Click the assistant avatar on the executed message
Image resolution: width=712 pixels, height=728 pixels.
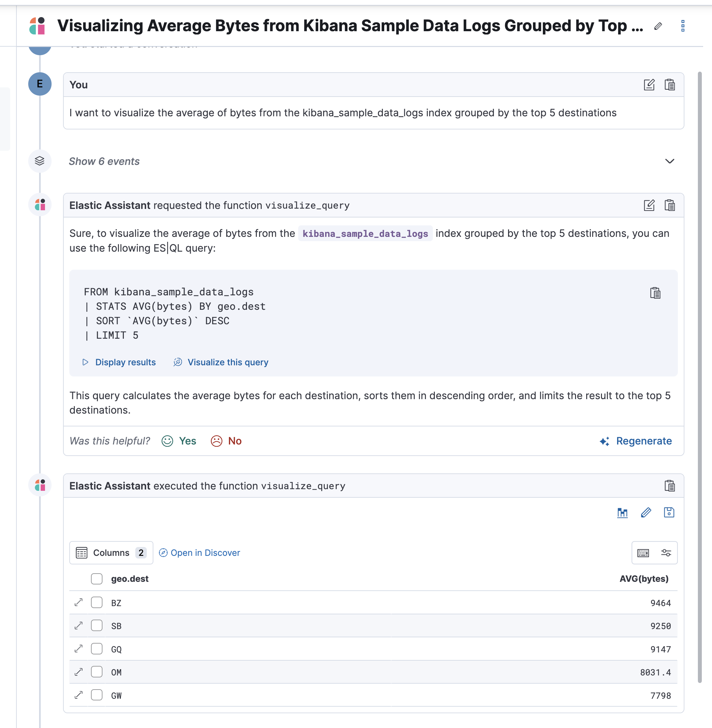coord(40,485)
